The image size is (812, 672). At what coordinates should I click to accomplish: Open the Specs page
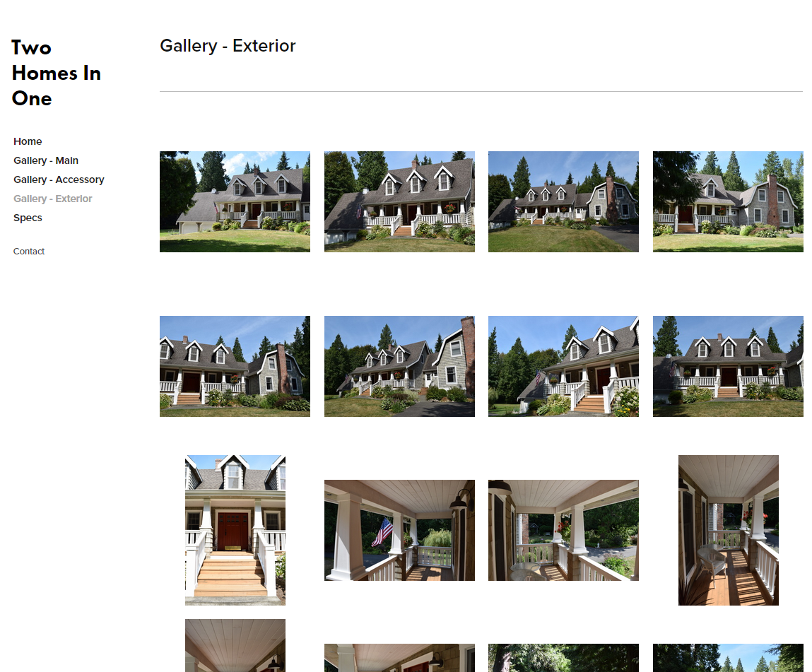pyautogui.click(x=28, y=218)
